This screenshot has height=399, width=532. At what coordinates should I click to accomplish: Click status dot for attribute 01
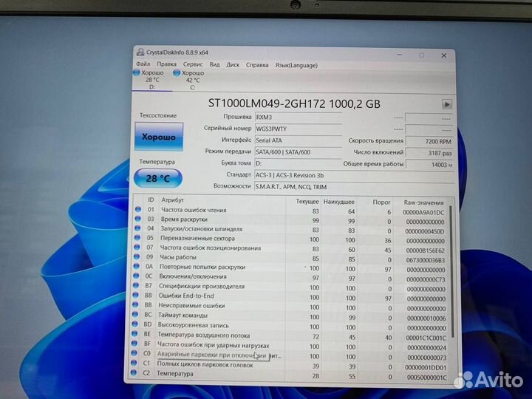(138, 209)
